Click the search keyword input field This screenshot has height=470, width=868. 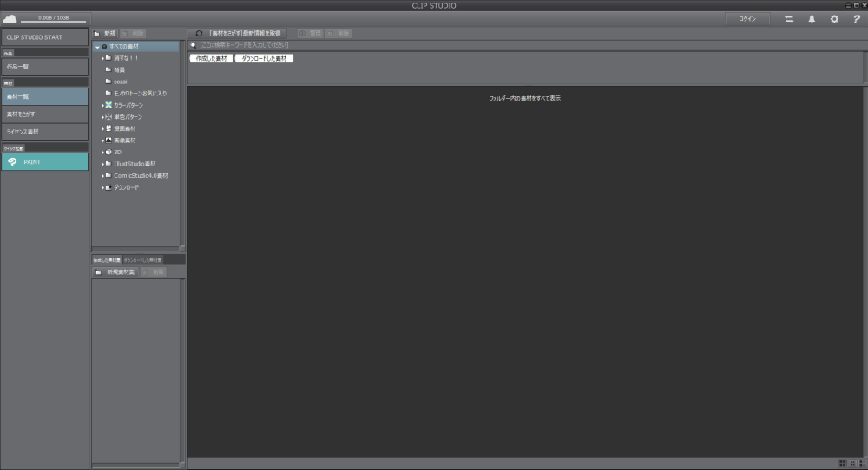526,45
